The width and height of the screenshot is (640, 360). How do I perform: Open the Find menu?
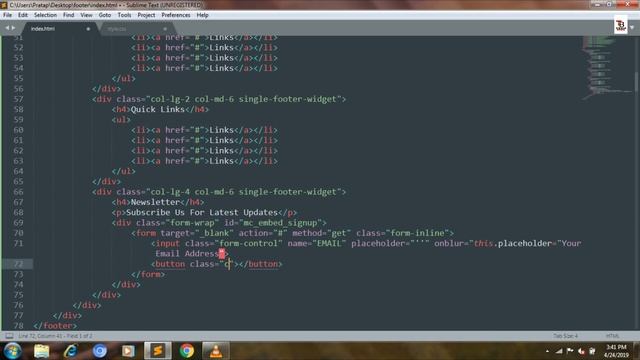click(68, 15)
